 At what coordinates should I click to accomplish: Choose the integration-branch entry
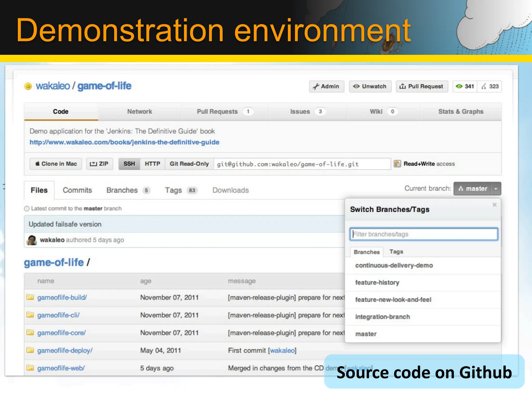[423, 317]
